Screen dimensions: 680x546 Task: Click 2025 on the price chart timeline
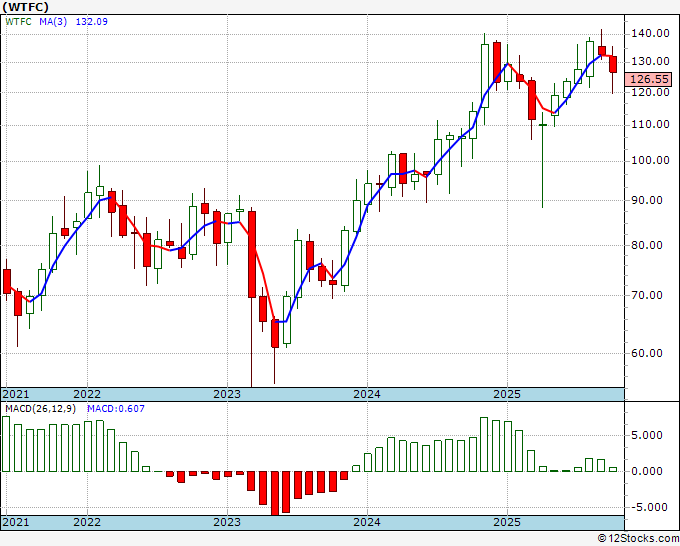(x=507, y=394)
